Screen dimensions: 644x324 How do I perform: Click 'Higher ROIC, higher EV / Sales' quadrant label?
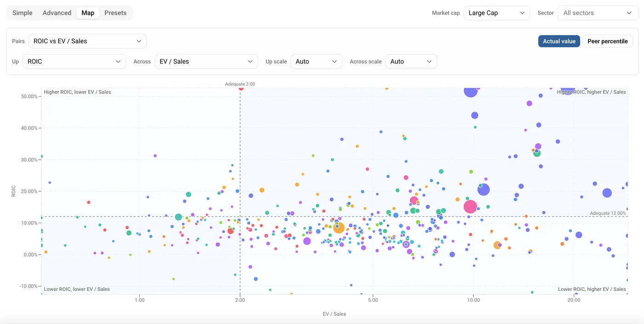point(592,92)
